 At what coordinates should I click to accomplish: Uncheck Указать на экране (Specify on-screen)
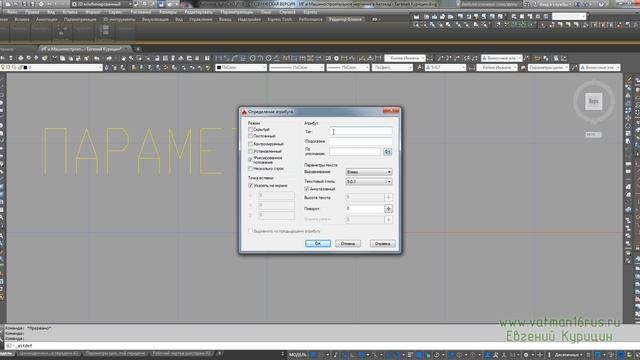tap(251, 185)
